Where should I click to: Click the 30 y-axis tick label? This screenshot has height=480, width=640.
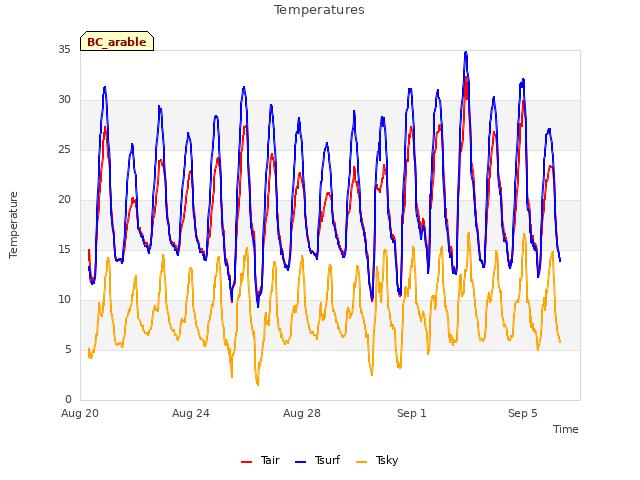64,100
